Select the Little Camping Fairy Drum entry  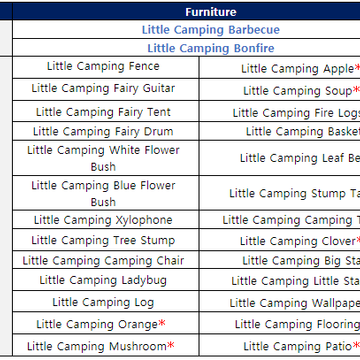[x=103, y=131]
